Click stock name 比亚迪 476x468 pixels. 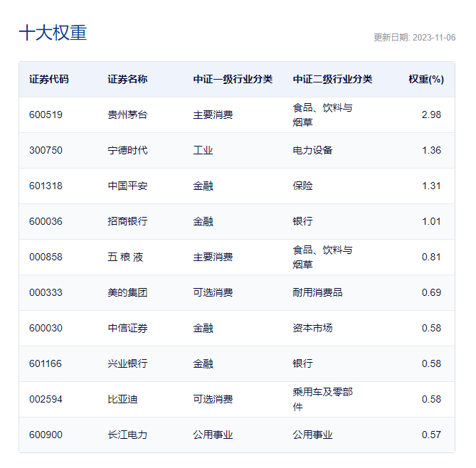(x=122, y=399)
